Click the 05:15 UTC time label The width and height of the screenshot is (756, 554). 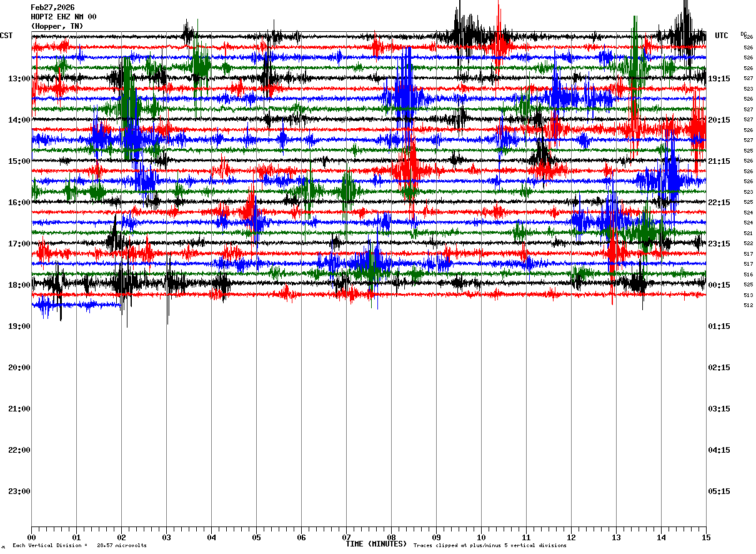719,491
